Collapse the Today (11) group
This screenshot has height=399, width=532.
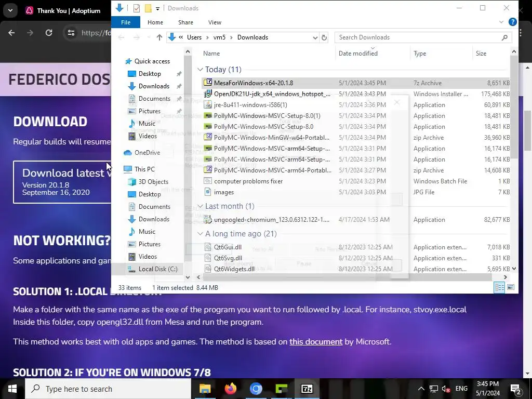pos(200,70)
